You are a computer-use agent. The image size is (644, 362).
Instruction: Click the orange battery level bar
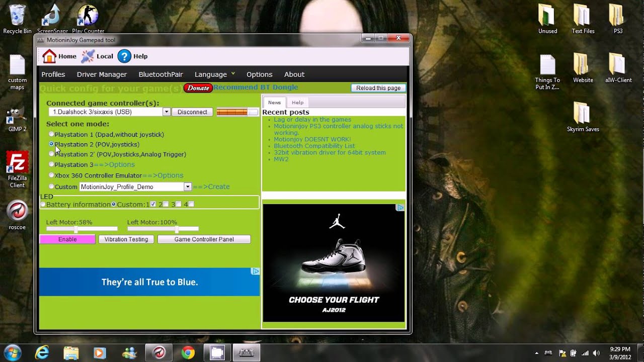click(x=237, y=112)
